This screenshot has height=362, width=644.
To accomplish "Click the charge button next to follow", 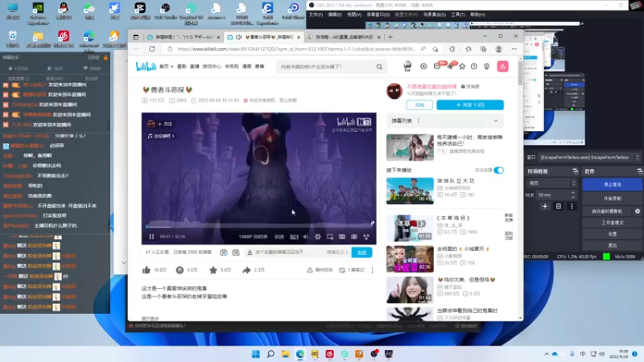I will [x=419, y=105].
